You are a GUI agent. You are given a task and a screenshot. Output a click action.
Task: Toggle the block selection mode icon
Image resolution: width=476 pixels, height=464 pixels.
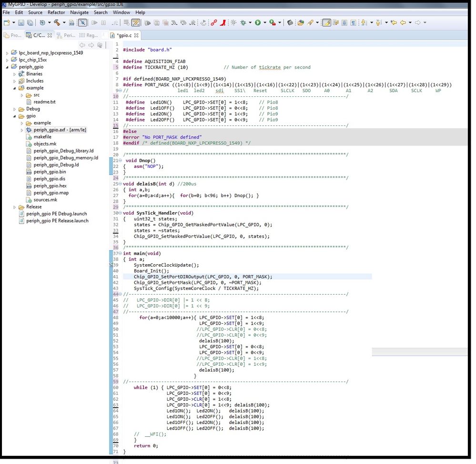coord(344,23)
